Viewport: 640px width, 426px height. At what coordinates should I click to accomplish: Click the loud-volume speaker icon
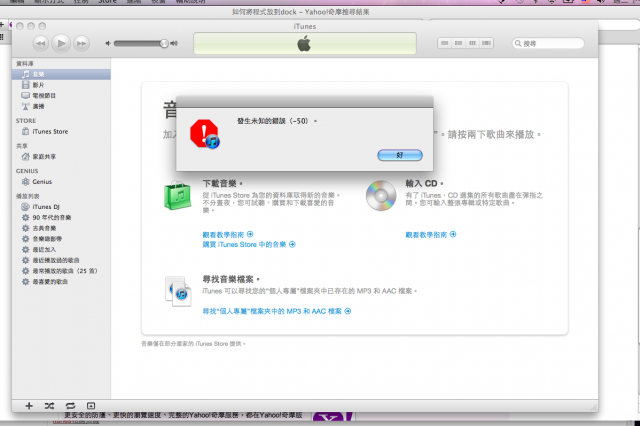point(174,43)
